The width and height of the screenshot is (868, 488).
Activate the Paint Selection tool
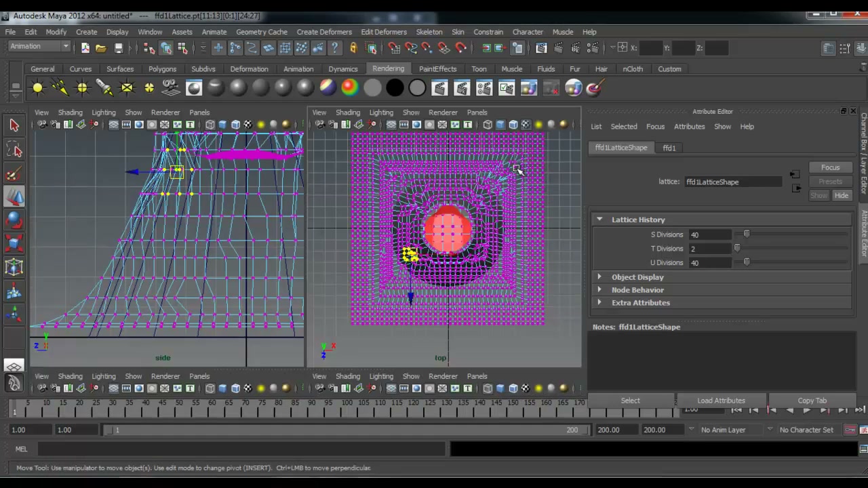click(x=14, y=174)
